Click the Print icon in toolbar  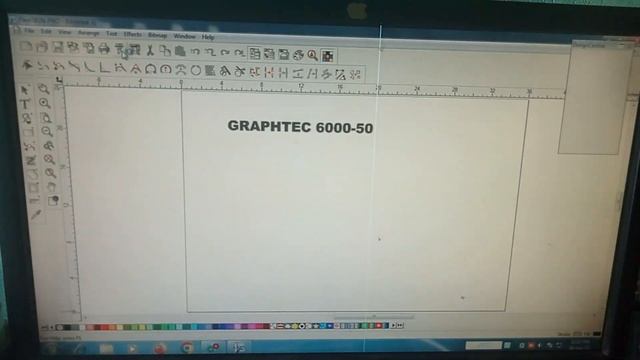click(104, 49)
